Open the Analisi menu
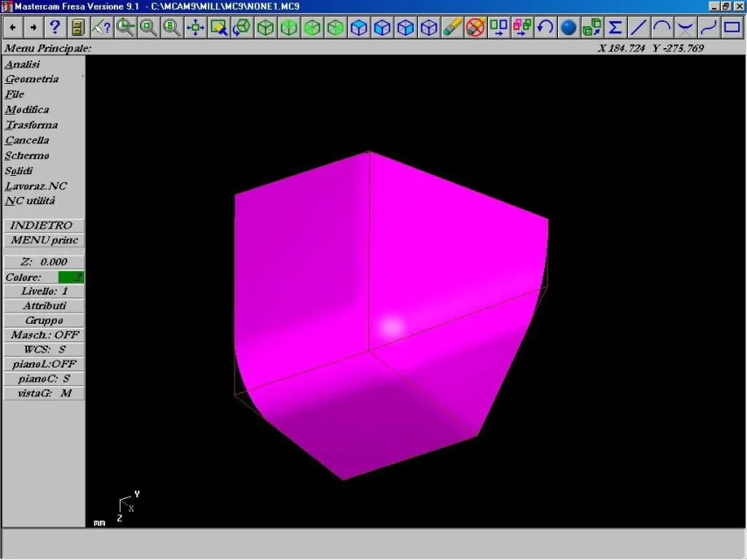Image resolution: width=747 pixels, height=560 pixels. point(23,65)
